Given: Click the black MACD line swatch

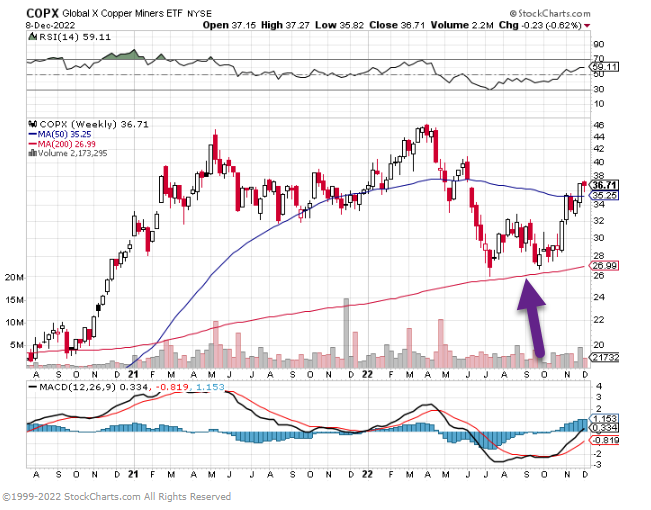Looking at the screenshot, I should (33, 387).
